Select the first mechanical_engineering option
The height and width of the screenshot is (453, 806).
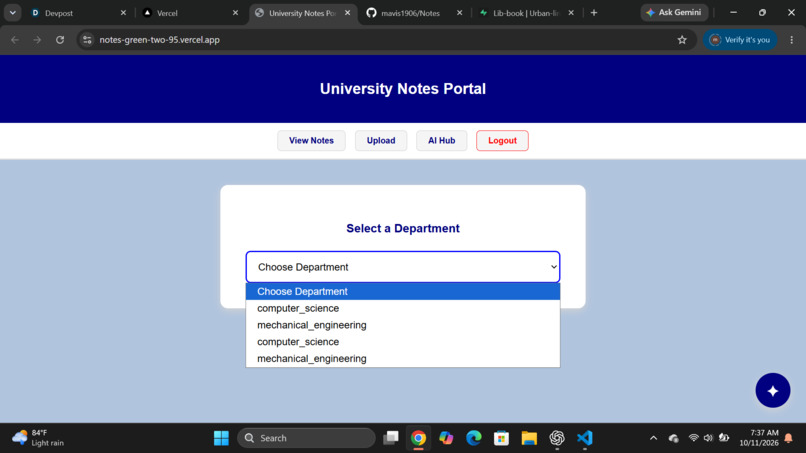pos(403,325)
